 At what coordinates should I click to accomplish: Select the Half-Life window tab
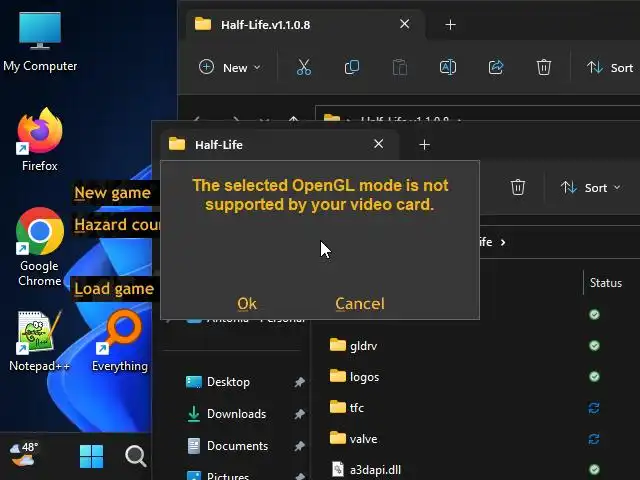point(279,144)
